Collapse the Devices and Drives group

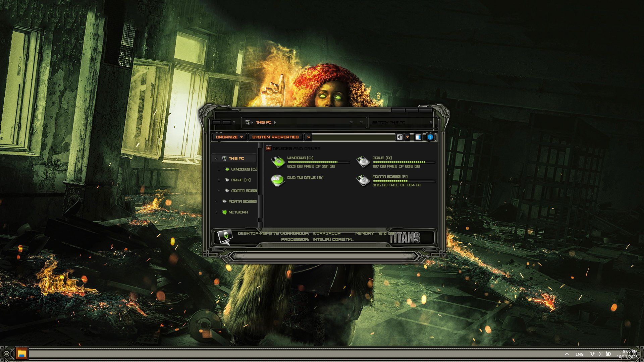click(268, 148)
